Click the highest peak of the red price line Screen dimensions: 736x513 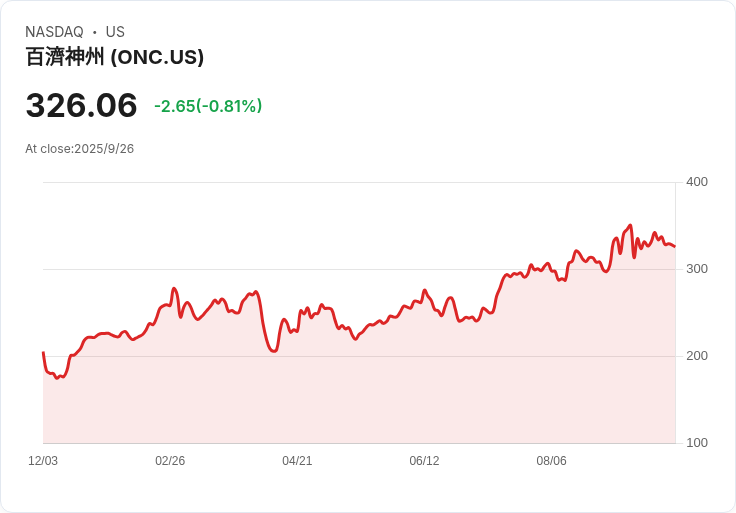click(x=630, y=225)
